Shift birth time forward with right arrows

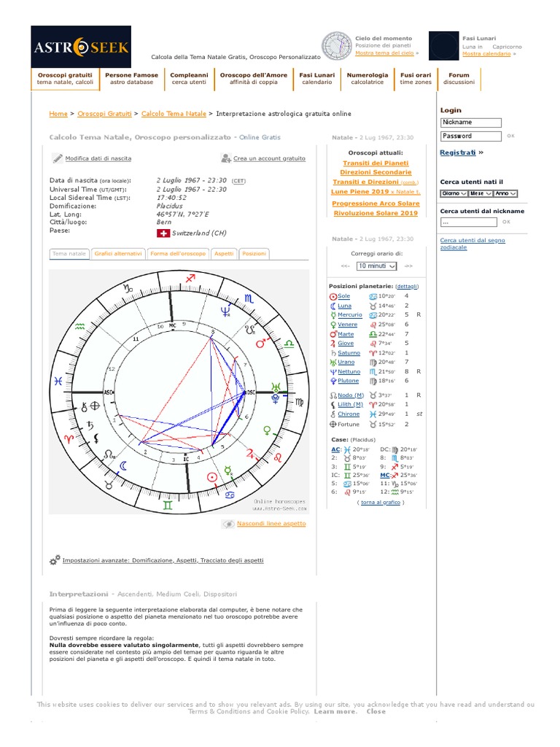point(408,266)
